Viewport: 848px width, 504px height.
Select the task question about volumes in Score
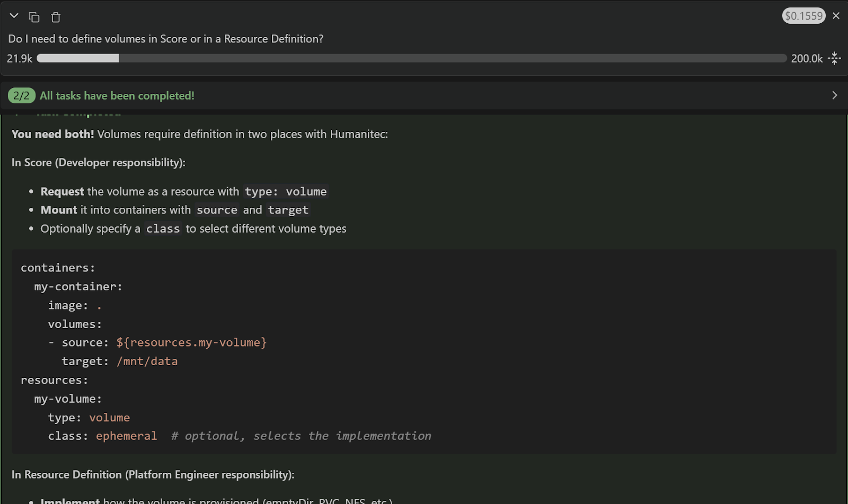[x=166, y=39]
